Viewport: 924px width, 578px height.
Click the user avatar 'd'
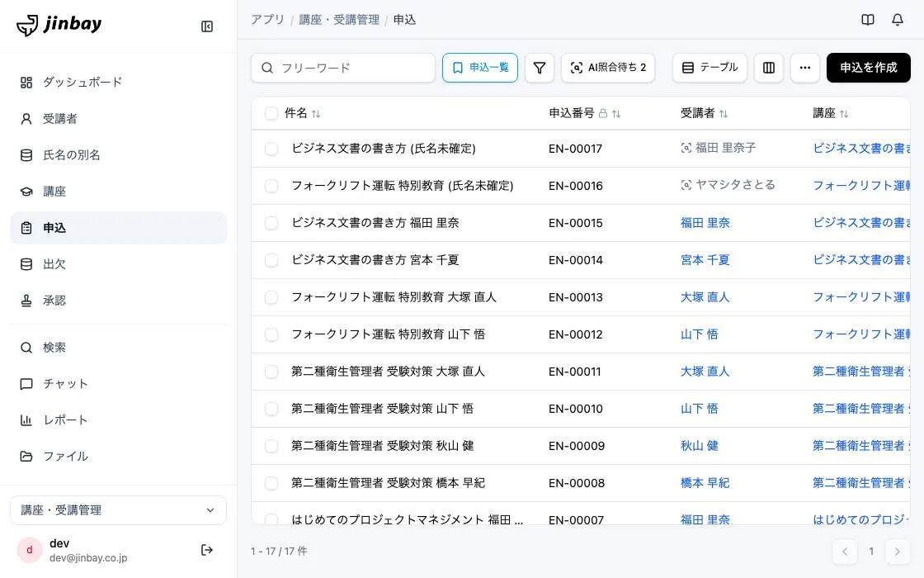pyautogui.click(x=30, y=550)
